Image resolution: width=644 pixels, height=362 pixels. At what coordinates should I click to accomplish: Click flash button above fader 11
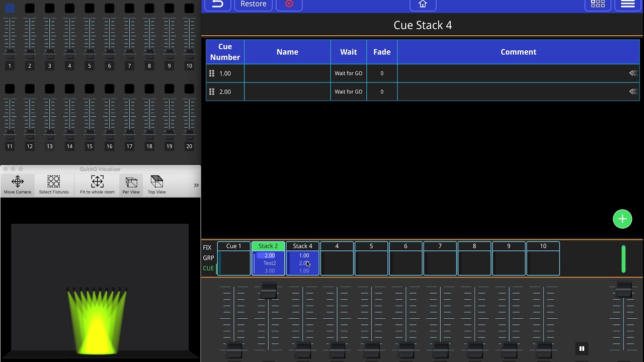tap(10, 89)
